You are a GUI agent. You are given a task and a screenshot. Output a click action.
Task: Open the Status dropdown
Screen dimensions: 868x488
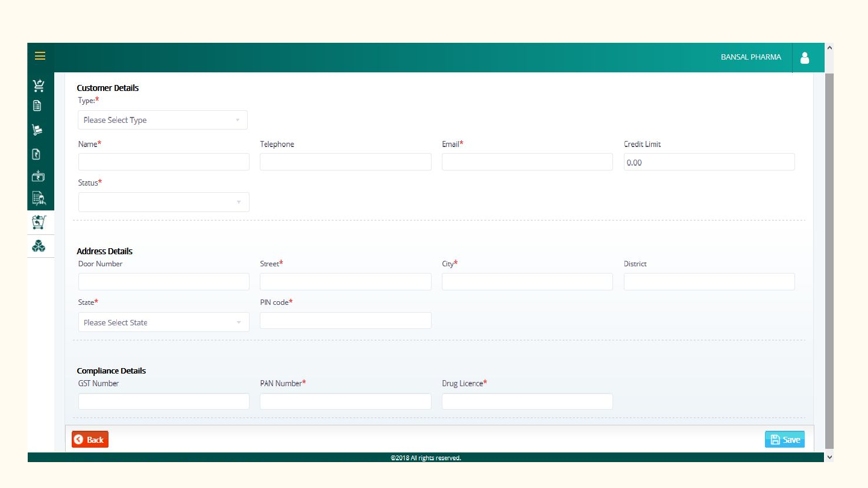click(x=164, y=202)
